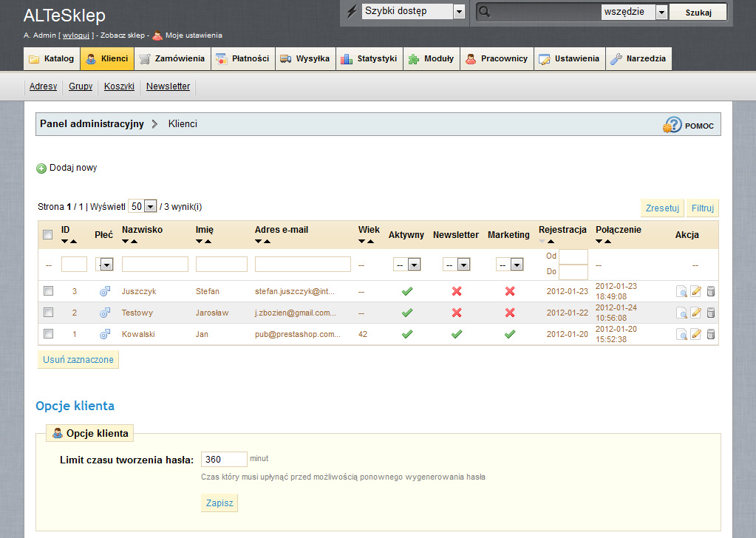This screenshot has width=756, height=538.
Task: Open the Wysyłka tab
Action: click(306, 59)
